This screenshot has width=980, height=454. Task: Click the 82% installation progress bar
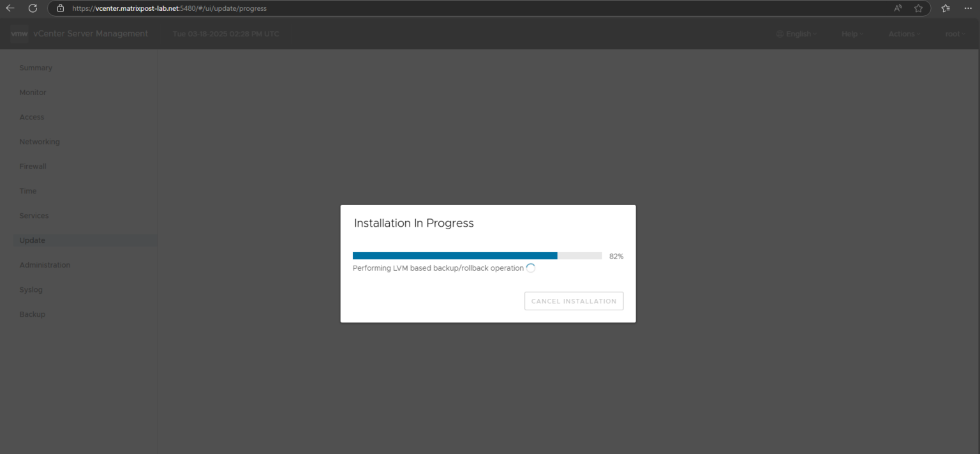coord(477,255)
